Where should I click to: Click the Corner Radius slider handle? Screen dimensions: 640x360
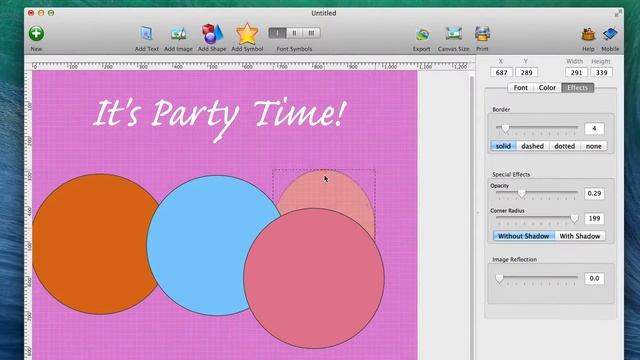pyautogui.click(x=574, y=218)
